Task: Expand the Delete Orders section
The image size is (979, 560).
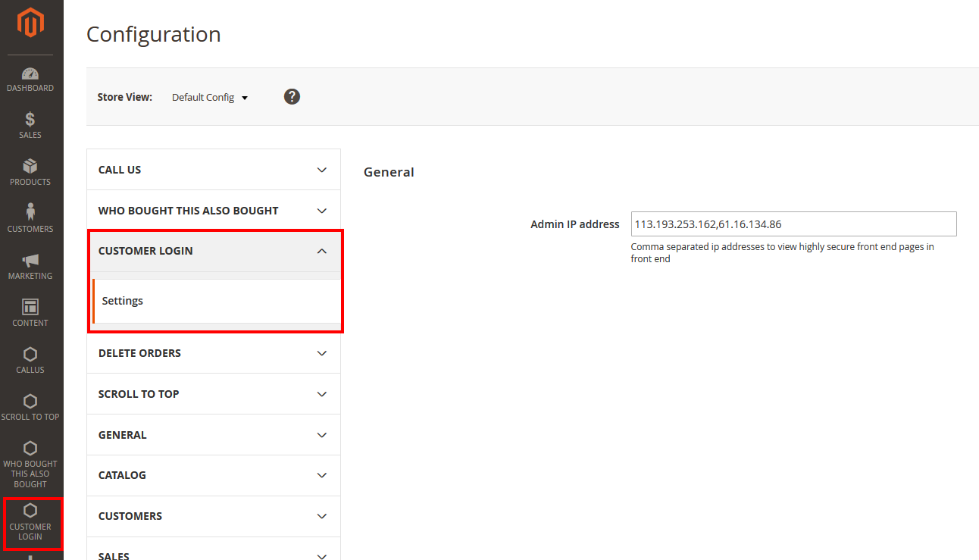Action: tap(214, 353)
